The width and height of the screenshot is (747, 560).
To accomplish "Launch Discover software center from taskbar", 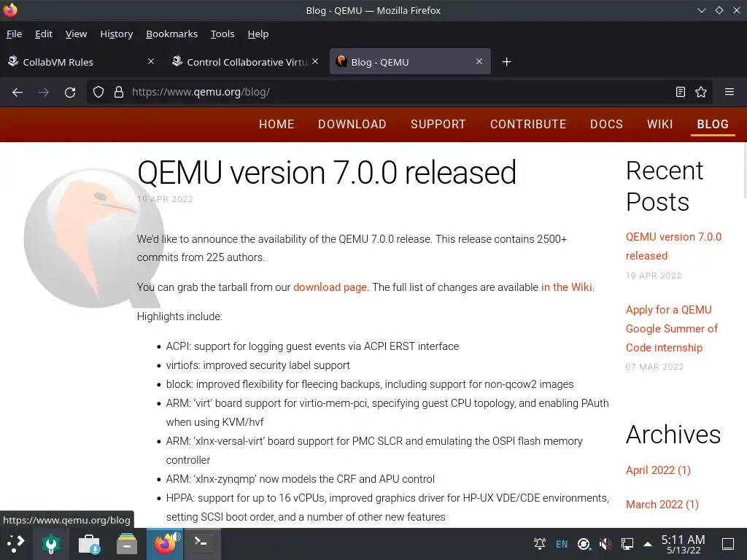I will pyautogui.click(x=89, y=543).
